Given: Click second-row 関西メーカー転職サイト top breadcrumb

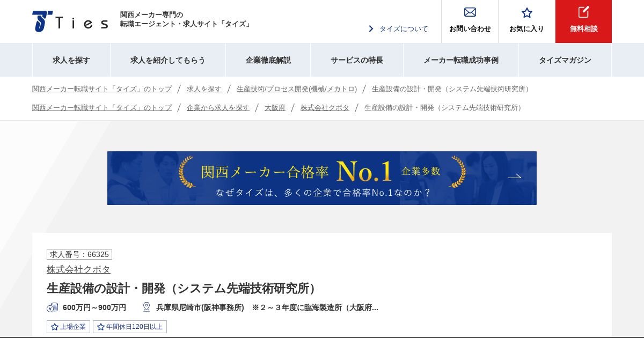Looking at the screenshot, I should click(x=102, y=108).
